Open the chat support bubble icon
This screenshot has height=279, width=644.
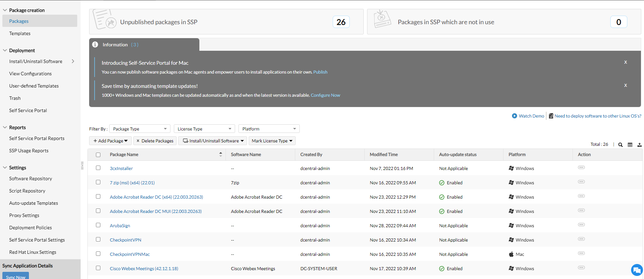[x=637, y=270]
